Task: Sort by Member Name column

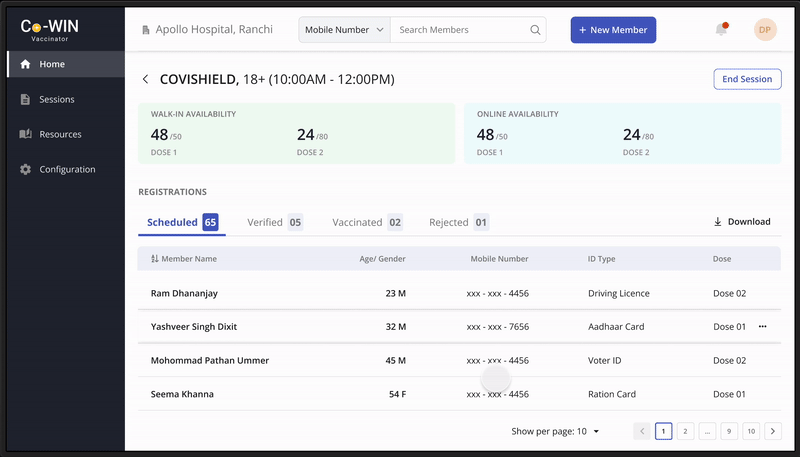Action: [184, 259]
